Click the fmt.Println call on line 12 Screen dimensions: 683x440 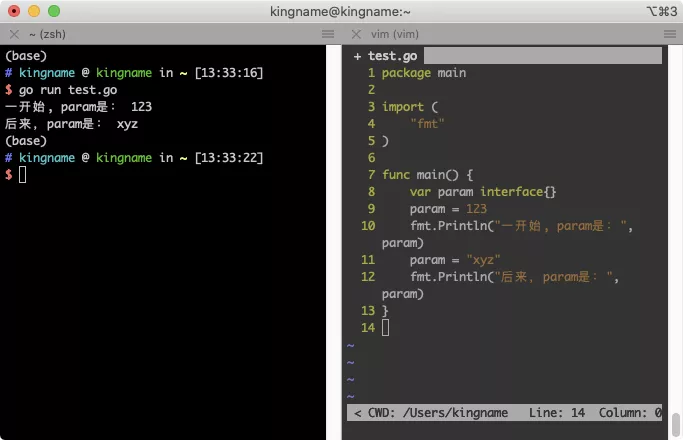(514, 277)
